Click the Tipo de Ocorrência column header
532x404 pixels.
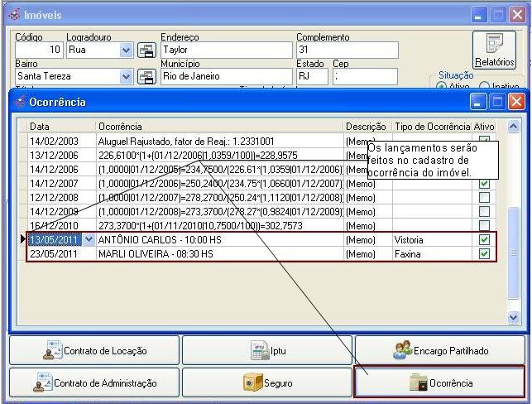coord(430,127)
